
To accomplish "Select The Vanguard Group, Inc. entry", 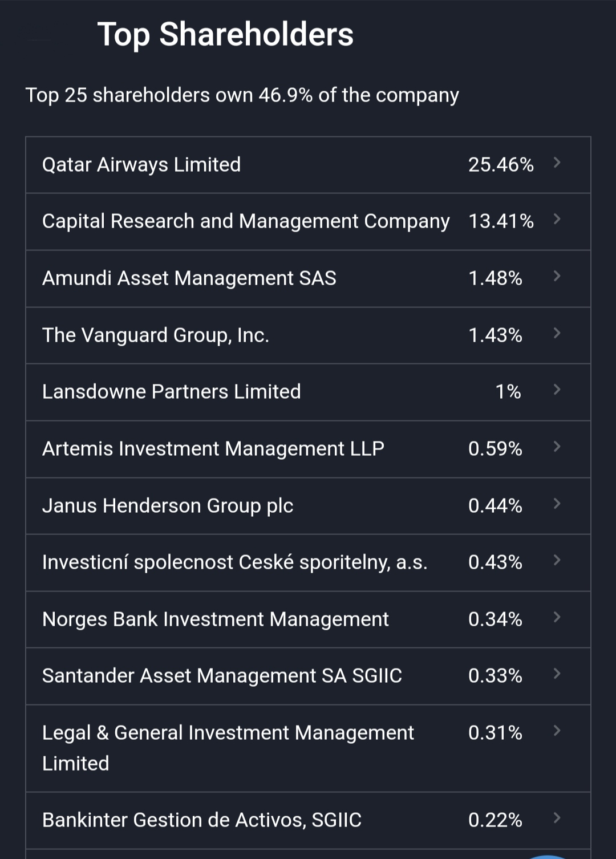I will (156, 335).
